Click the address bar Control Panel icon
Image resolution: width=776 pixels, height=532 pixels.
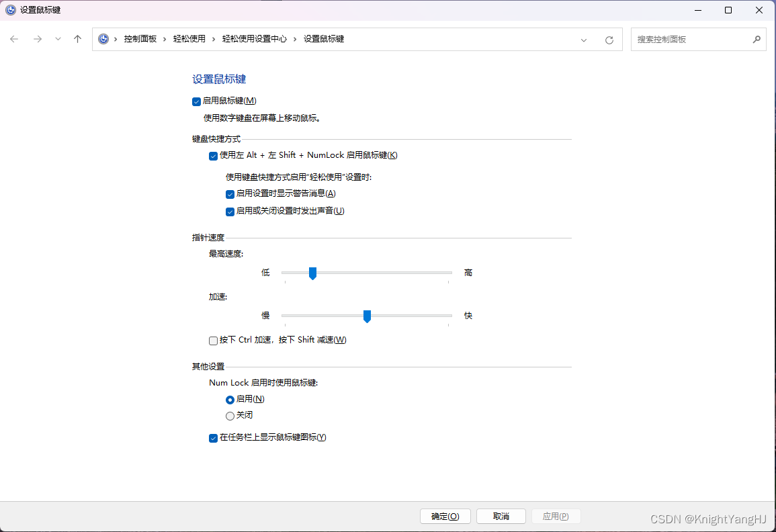pyautogui.click(x=103, y=39)
